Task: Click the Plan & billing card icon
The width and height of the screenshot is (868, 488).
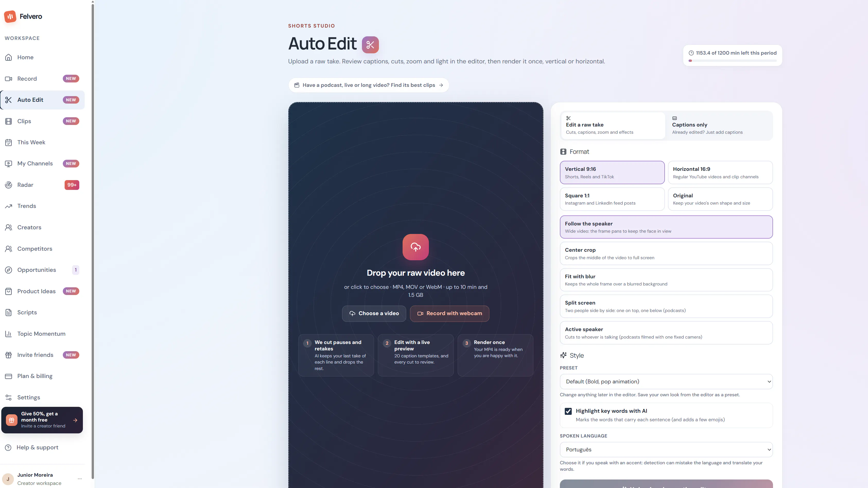Action: (9, 376)
